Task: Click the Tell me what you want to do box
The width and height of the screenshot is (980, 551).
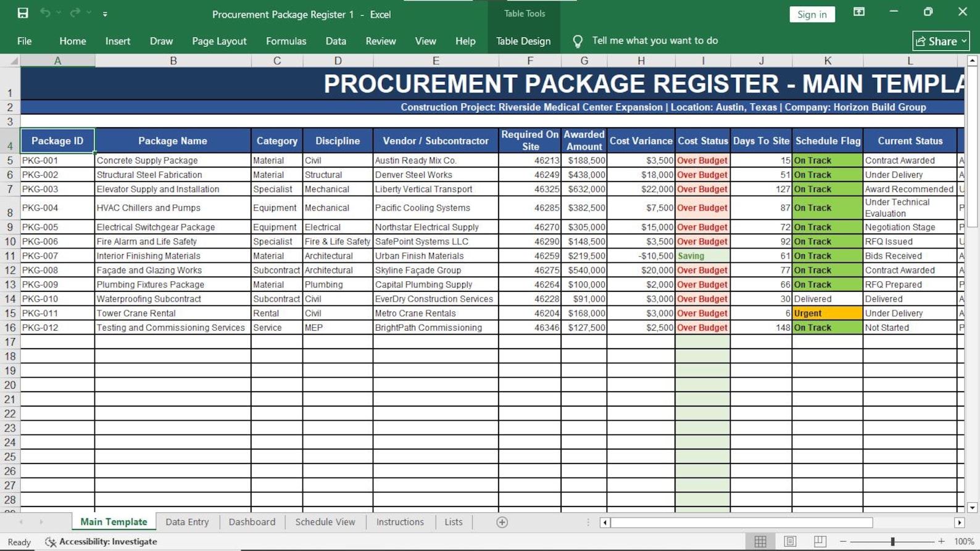Action: click(655, 41)
